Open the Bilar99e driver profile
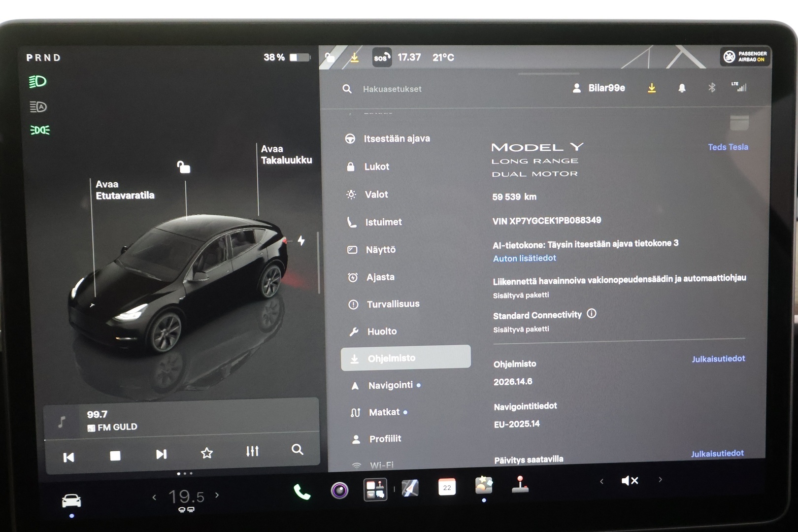The height and width of the screenshot is (532, 798). pyautogui.click(x=598, y=88)
